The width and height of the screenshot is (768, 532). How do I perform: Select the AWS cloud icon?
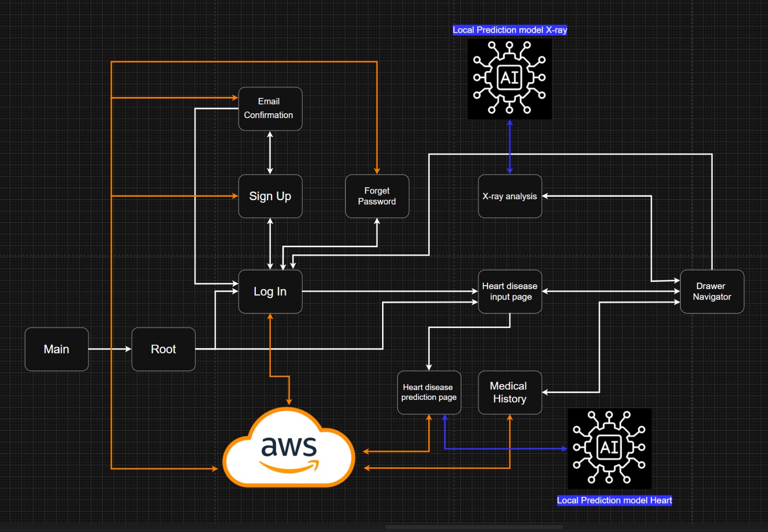point(288,447)
